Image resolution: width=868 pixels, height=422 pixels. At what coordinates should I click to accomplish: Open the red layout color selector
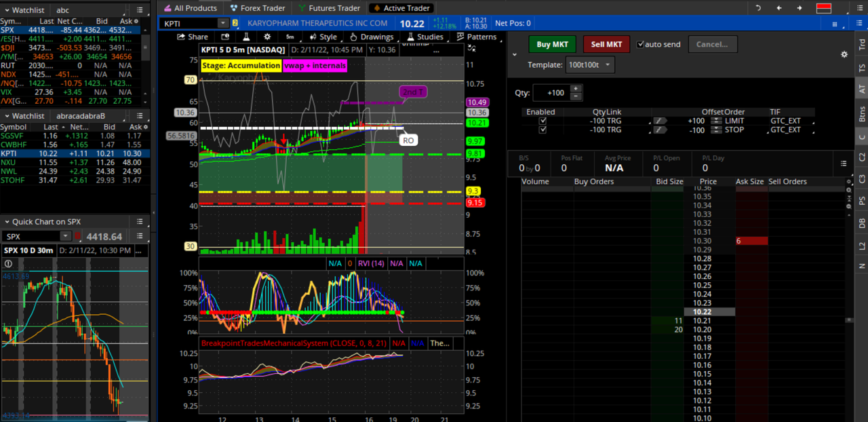[823, 8]
